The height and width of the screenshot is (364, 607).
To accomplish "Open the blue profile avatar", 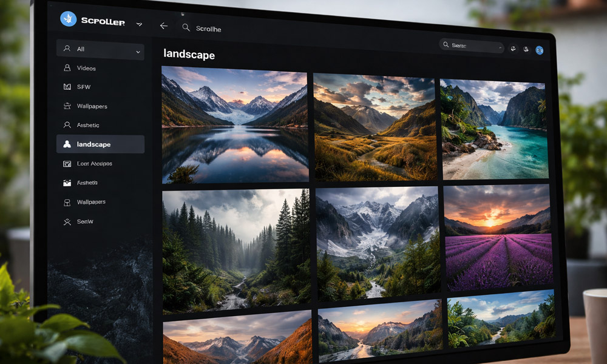I will pyautogui.click(x=539, y=50).
